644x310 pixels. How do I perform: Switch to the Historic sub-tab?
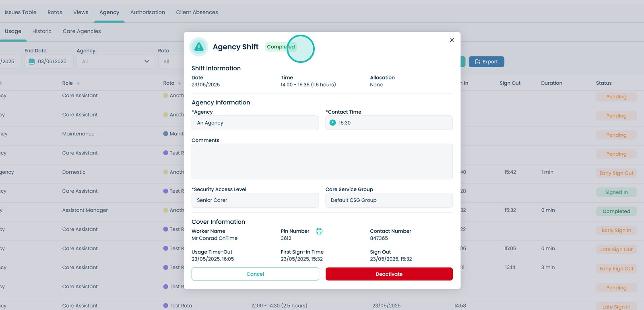point(42,31)
